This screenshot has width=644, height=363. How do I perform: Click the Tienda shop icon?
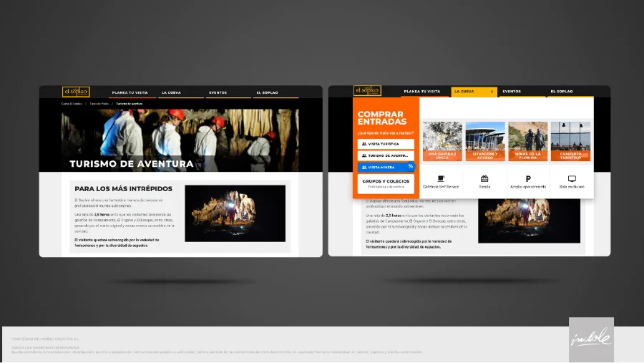click(484, 178)
